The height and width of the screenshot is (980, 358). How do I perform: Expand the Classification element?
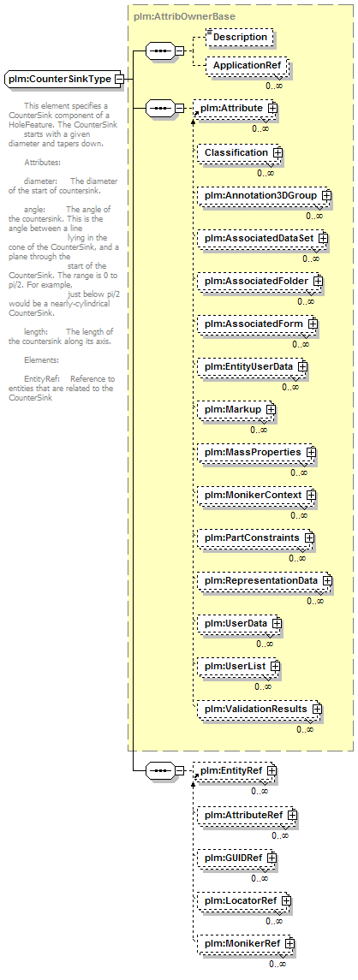277,152
